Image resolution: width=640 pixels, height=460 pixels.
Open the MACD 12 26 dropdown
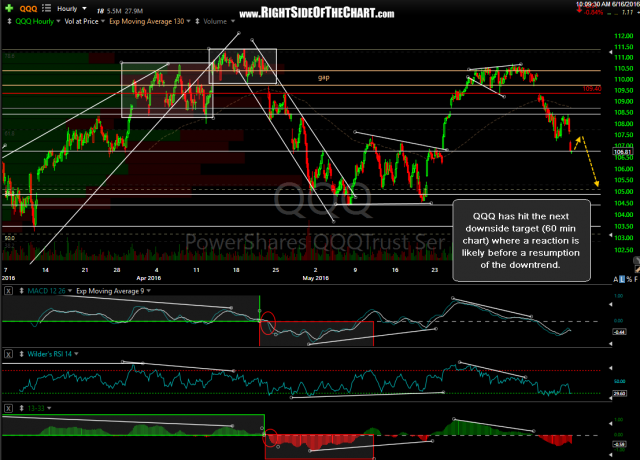point(70,291)
